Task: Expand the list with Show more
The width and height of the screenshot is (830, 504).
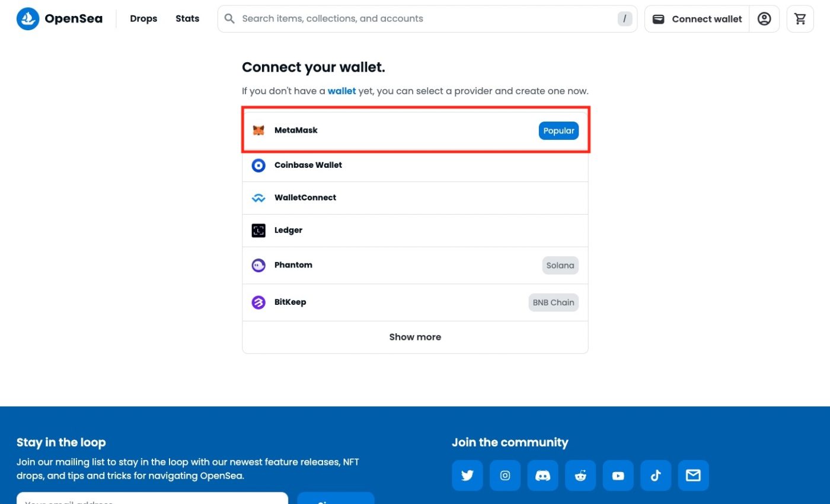Action: [415, 337]
